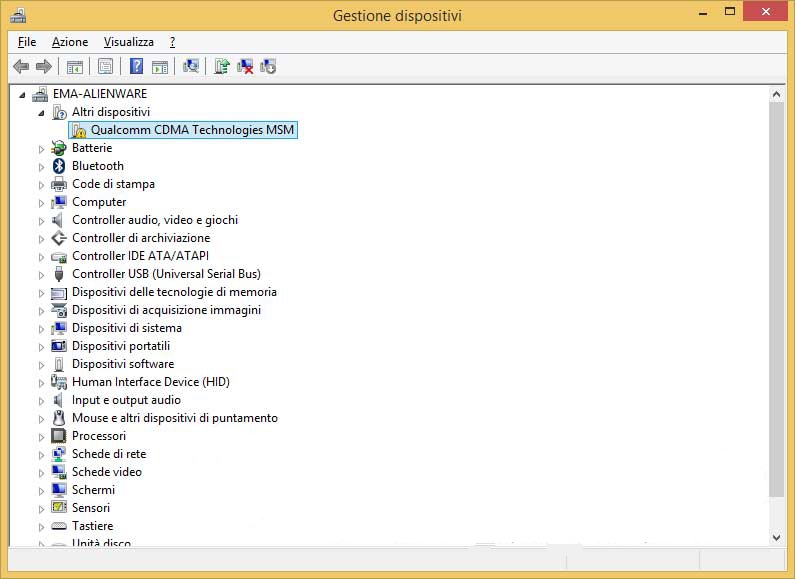Select Mouse e altri dispositivi di puntamento
The width and height of the screenshot is (795, 579).
(x=174, y=418)
